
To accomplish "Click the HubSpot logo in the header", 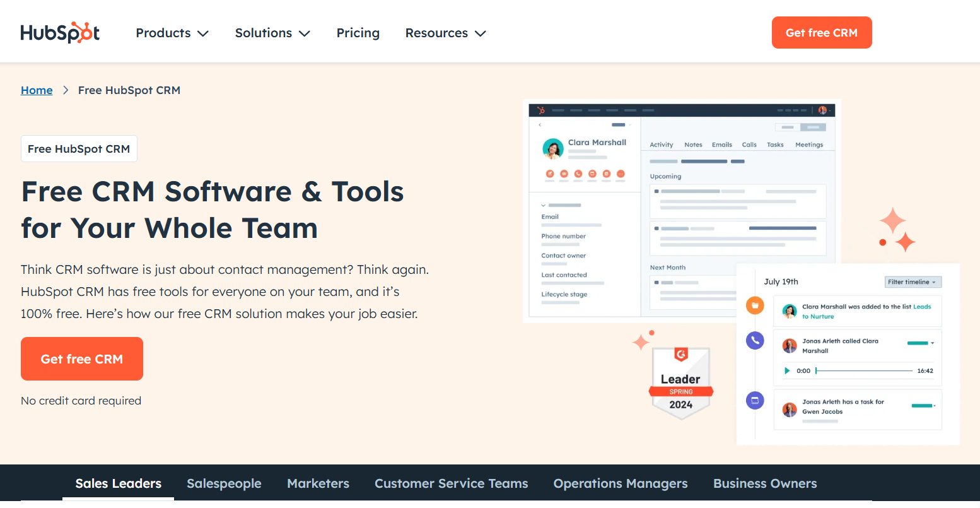I will coord(60,33).
